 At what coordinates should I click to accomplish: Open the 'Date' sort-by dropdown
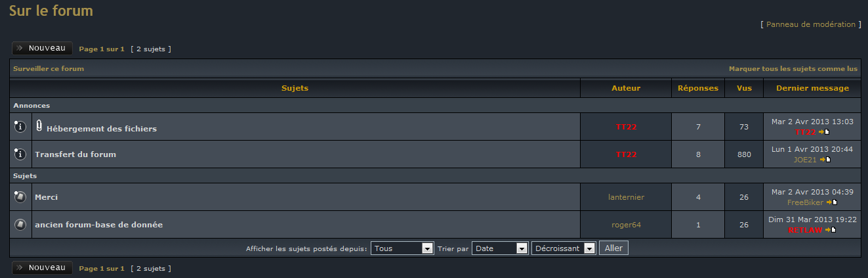click(x=500, y=248)
